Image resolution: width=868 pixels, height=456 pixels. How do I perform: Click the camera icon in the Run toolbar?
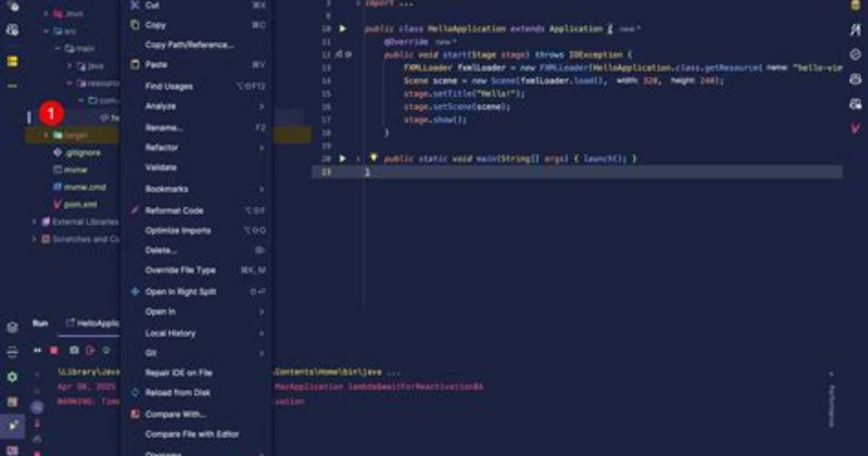(x=73, y=350)
